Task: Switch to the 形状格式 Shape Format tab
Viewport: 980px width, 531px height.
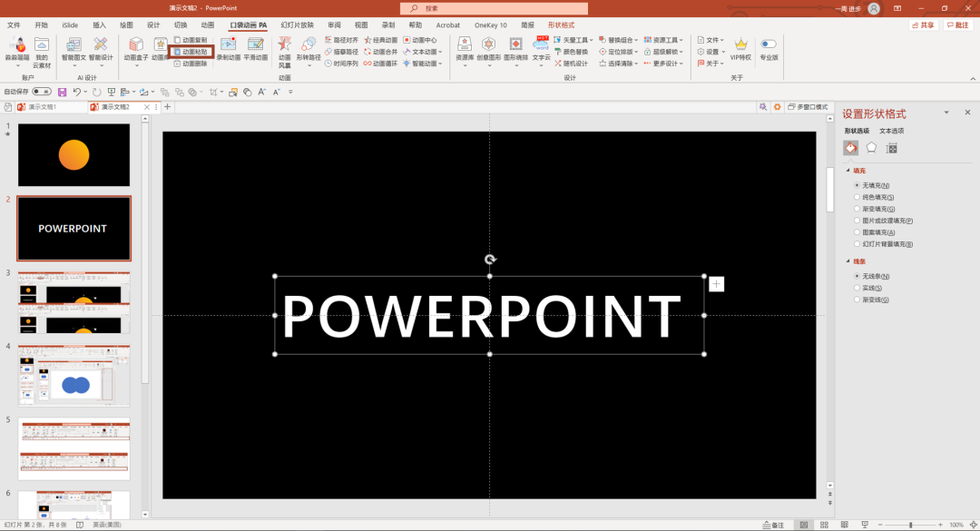Action: coord(561,25)
